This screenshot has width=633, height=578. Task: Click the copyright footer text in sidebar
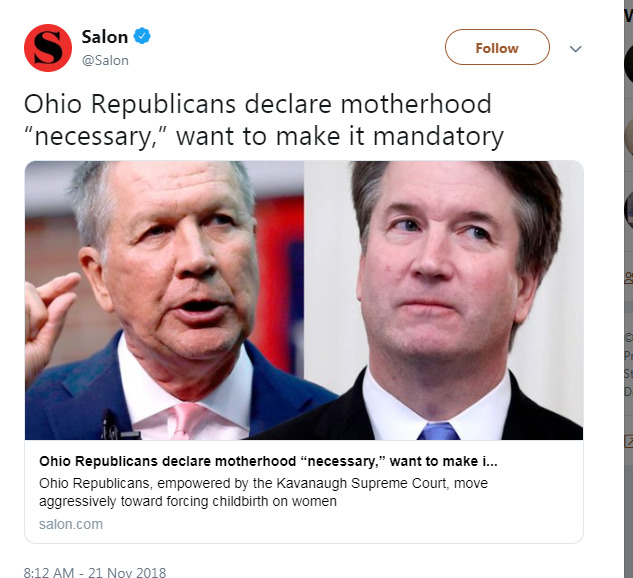pyautogui.click(x=629, y=337)
